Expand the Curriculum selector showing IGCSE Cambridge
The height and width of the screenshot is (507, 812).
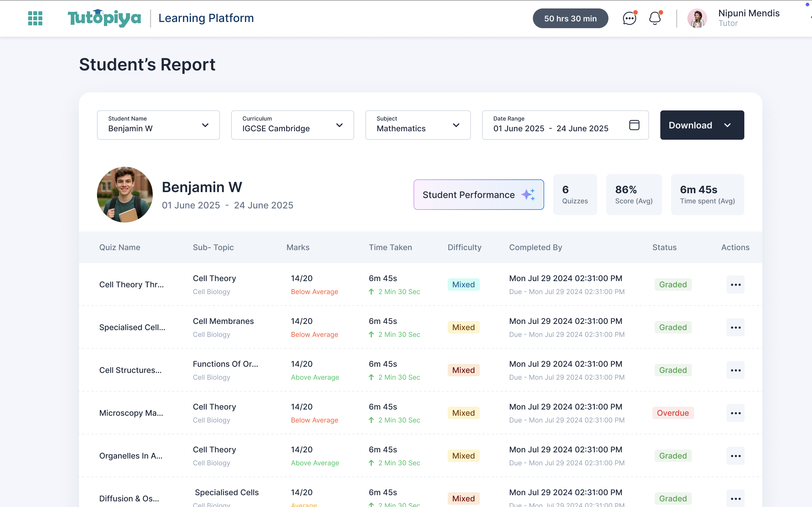point(339,125)
